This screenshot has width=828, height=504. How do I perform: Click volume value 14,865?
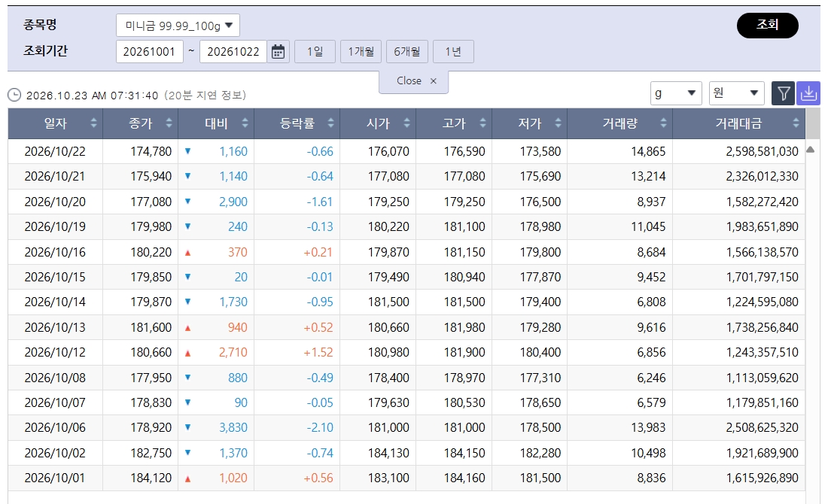click(x=648, y=151)
